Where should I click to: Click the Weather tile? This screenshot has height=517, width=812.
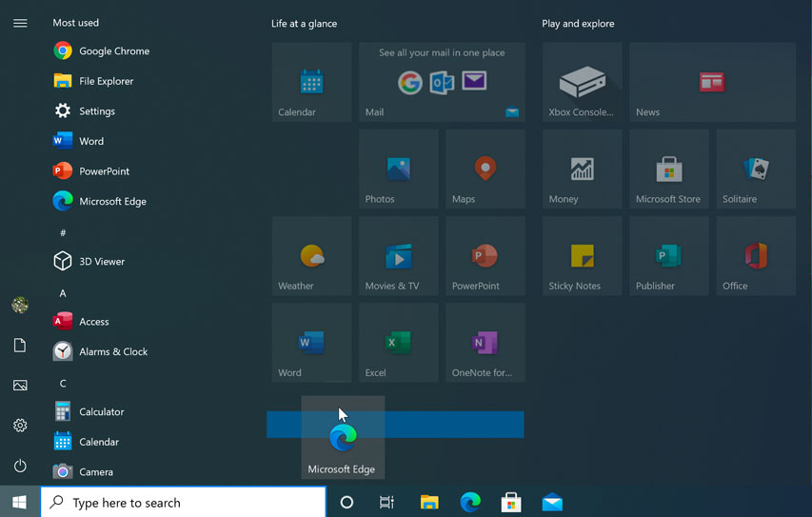tap(311, 256)
